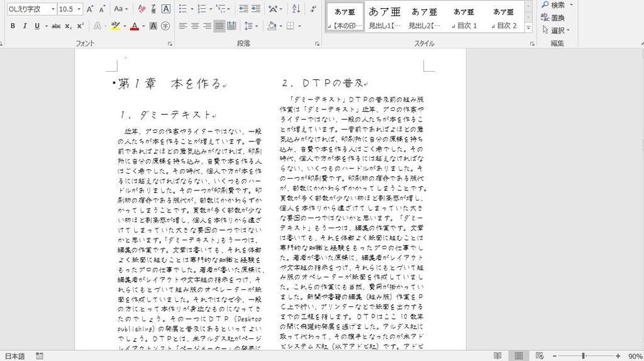Clear all formatting with eraser icon
This screenshot has width=644, height=361.
[142, 9]
